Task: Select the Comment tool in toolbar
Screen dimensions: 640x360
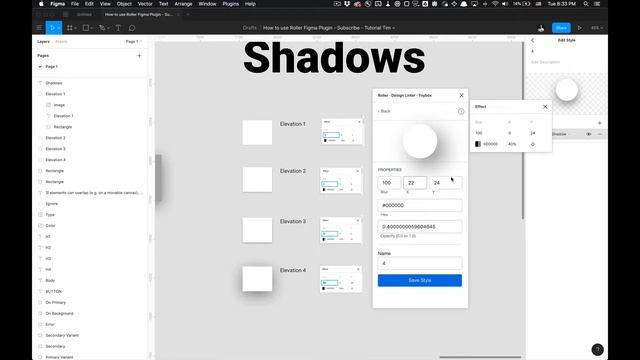Action: (132, 28)
